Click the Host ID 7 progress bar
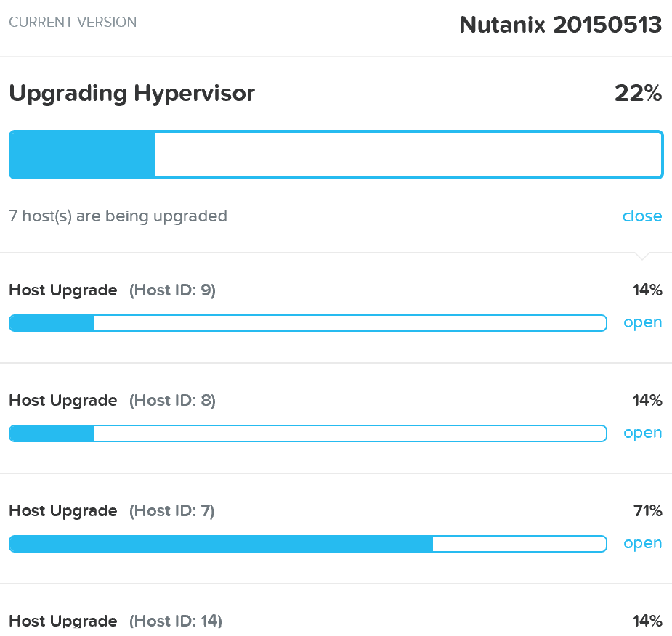 click(307, 543)
